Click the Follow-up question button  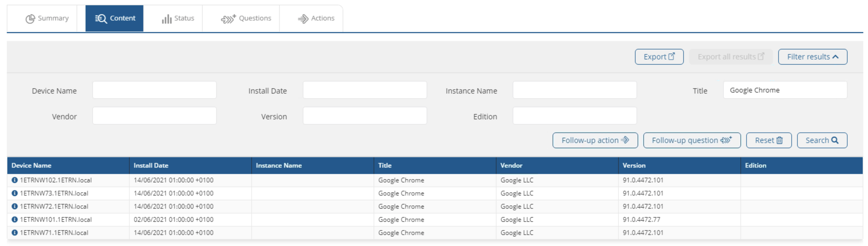[x=692, y=140]
